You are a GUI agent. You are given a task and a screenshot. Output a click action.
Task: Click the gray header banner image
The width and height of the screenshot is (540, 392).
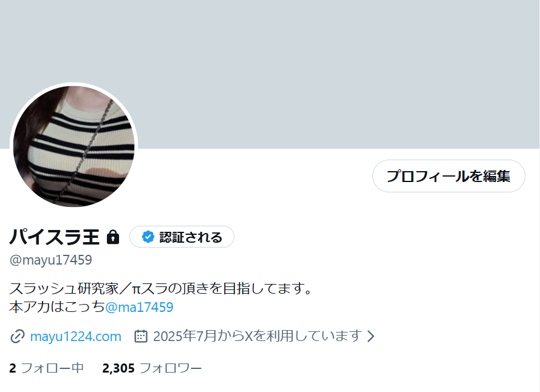(270, 75)
